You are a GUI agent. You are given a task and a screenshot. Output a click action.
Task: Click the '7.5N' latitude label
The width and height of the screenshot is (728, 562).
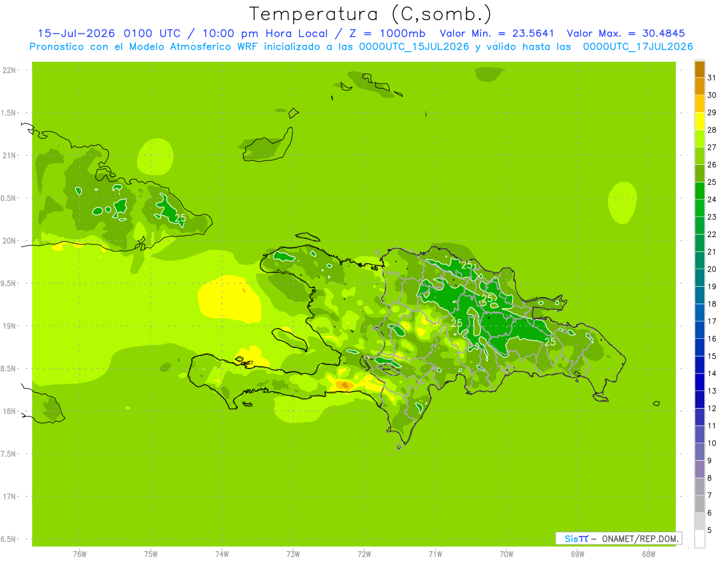[x=8, y=453]
